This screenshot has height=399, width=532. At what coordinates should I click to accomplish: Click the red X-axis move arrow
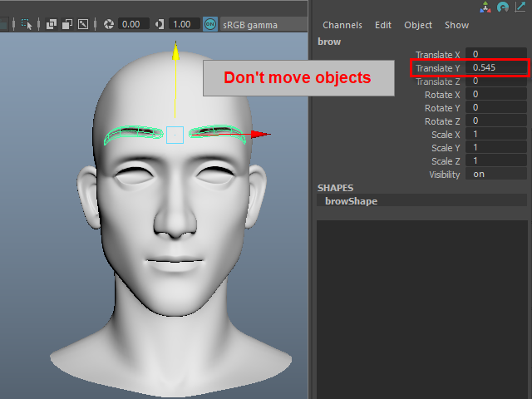click(x=260, y=135)
